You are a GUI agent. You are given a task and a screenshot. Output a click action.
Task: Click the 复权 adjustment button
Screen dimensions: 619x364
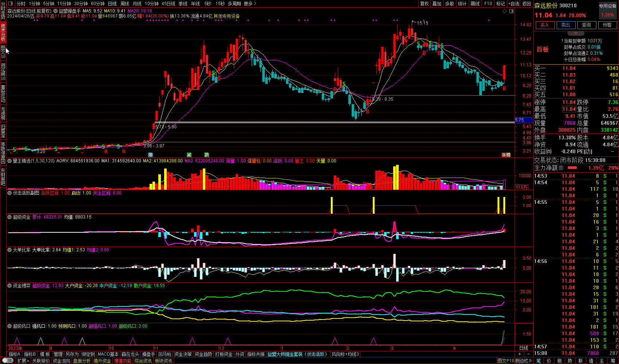425,4
